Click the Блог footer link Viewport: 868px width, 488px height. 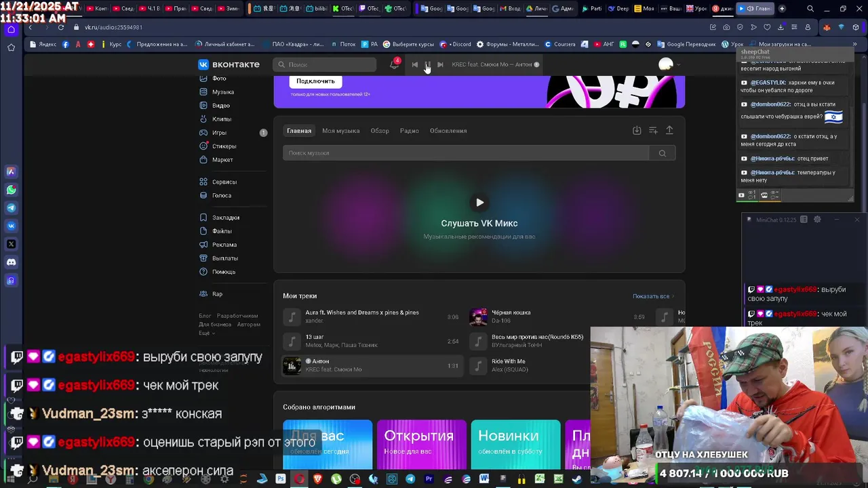tap(205, 316)
